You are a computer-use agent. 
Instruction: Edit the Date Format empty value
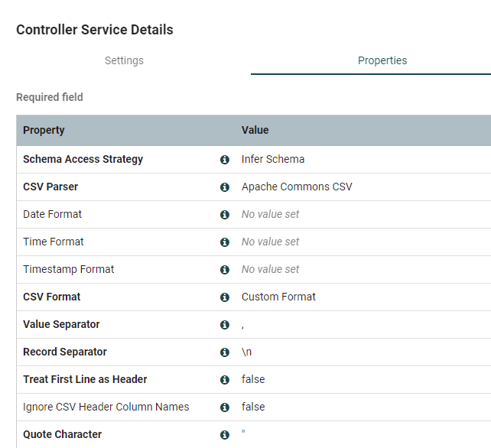click(x=271, y=215)
